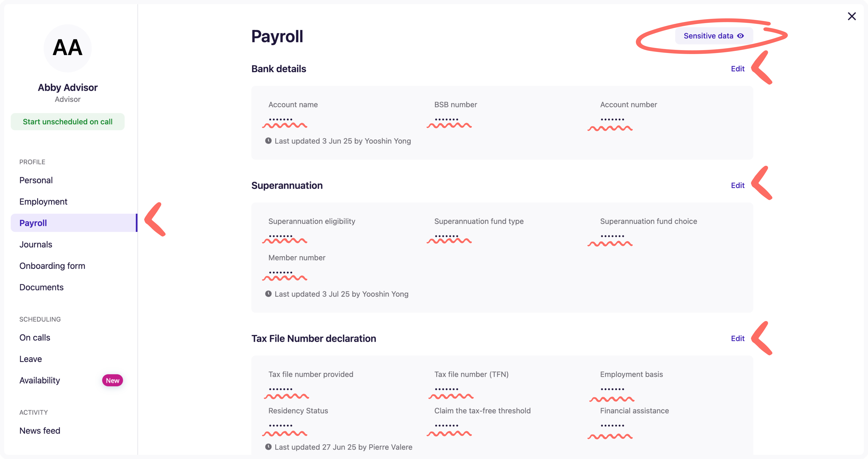Open the Employment section
868x459 pixels.
click(x=43, y=202)
